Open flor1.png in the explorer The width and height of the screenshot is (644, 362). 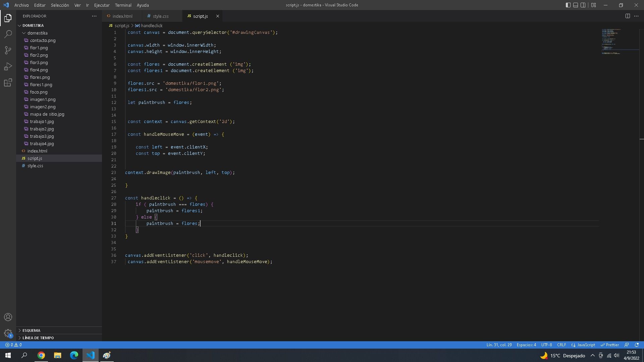39,48
